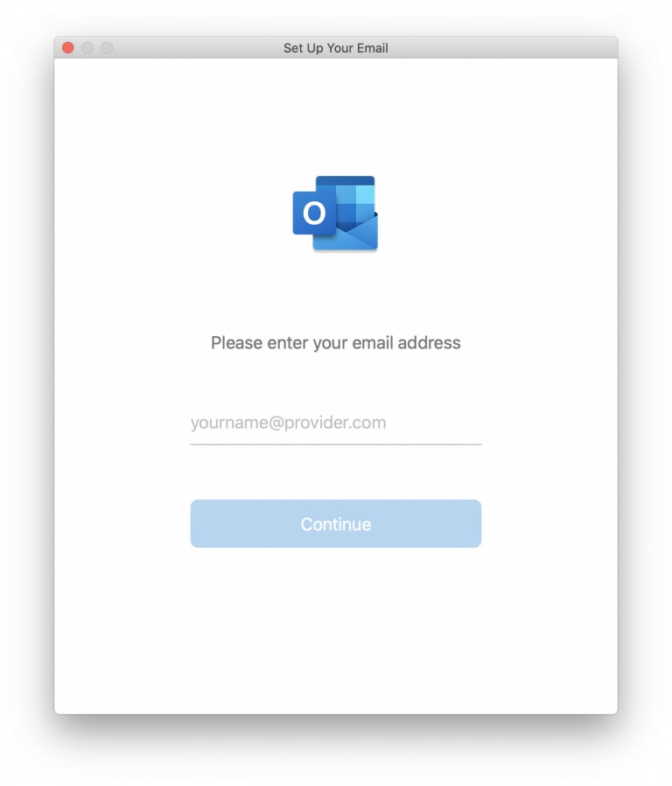Click the Outlook logo icon
This screenshot has height=786, width=672.
pos(335,213)
